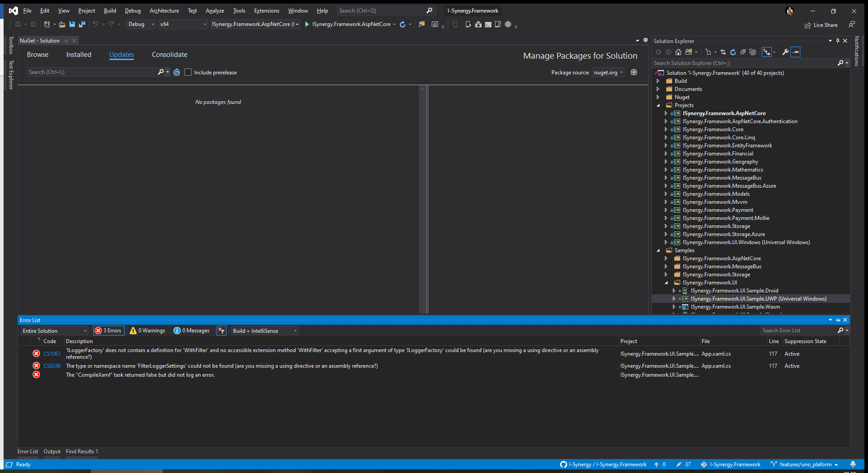
Task: Open the Architecture menu
Action: pyautogui.click(x=164, y=11)
